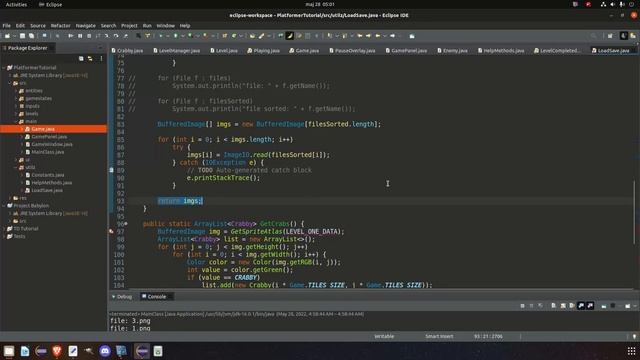Click the editor vertical scrollbar
Screen dimensions: 640x360
pos(634,212)
